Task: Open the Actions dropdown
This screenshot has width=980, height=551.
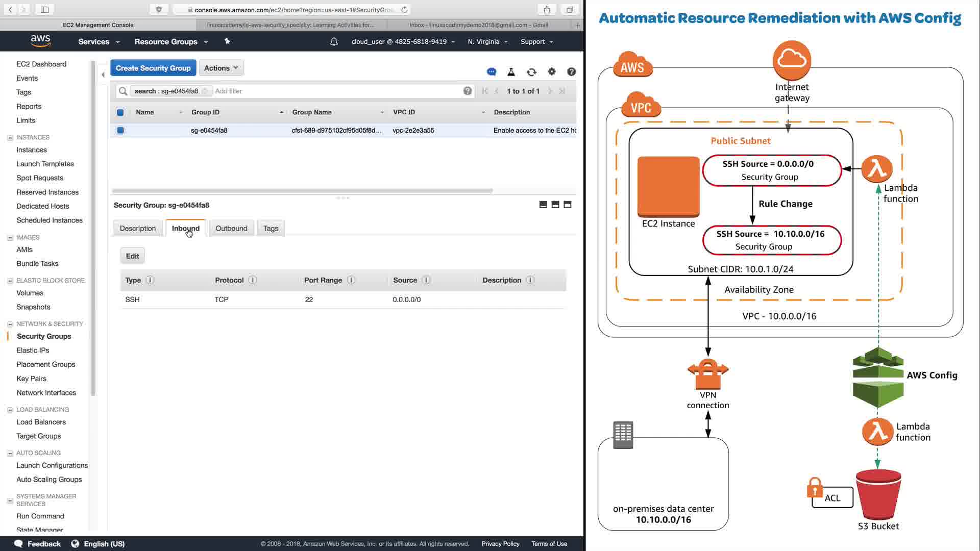Action: click(x=221, y=68)
